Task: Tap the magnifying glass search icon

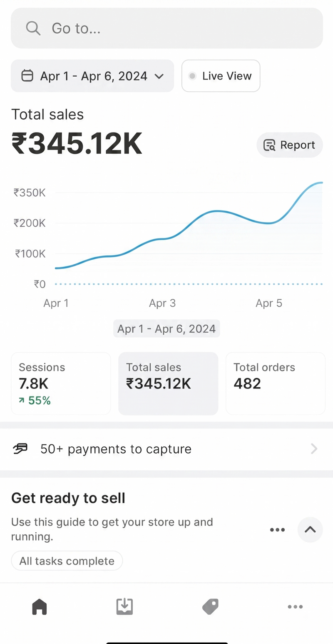Action: pyautogui.click(x=33, y=28)
